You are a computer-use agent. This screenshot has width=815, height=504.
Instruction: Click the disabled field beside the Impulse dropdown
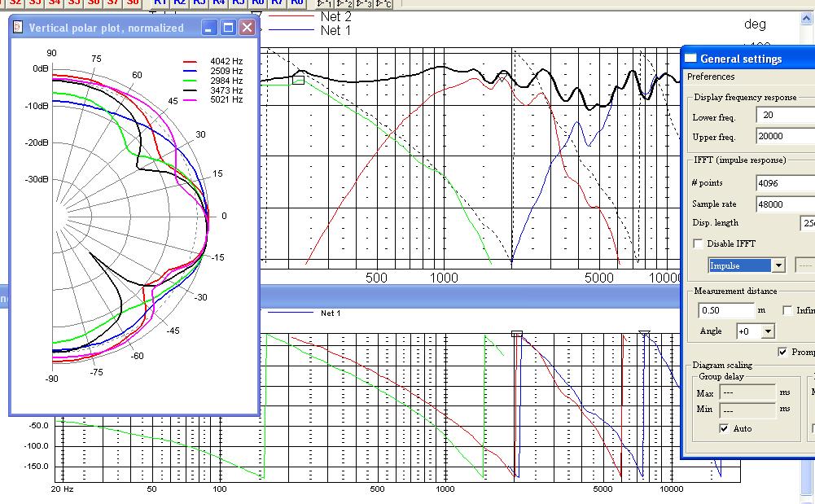pyautogui.click(x=805, y=265)
